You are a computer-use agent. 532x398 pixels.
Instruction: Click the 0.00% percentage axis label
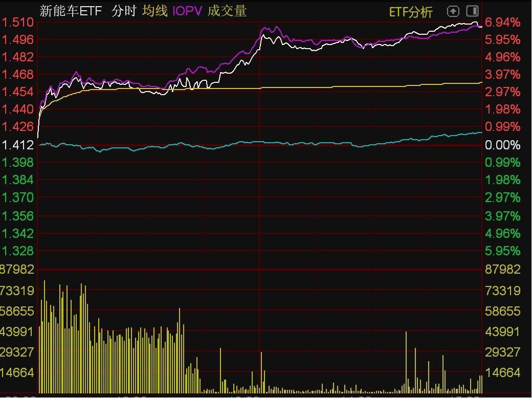tap(503, 145)
